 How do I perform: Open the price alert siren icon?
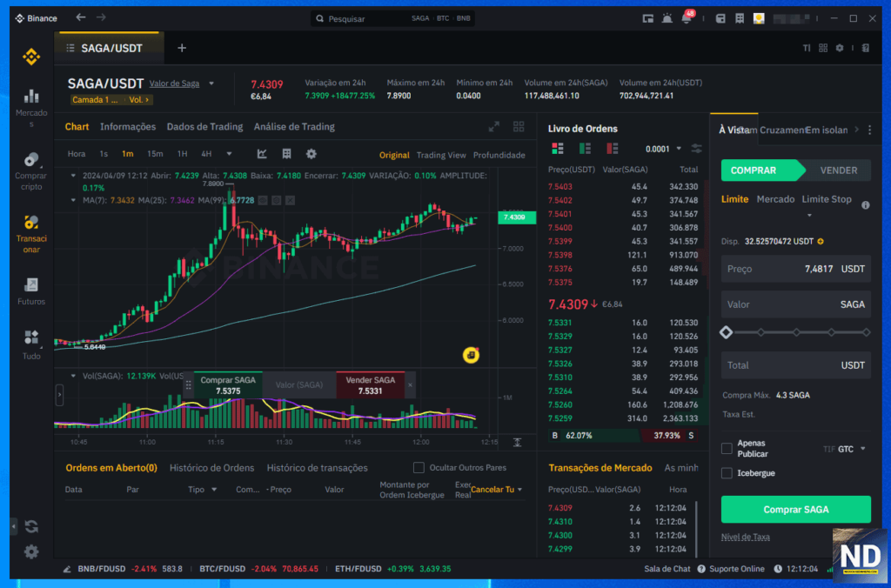click(667, 18)
